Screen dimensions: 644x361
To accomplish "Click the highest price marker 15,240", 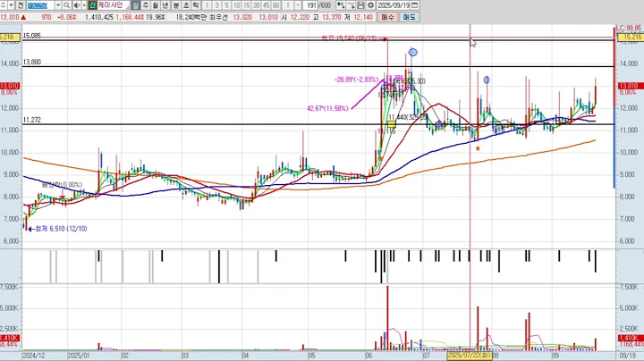I will click(x=353, y=38).
